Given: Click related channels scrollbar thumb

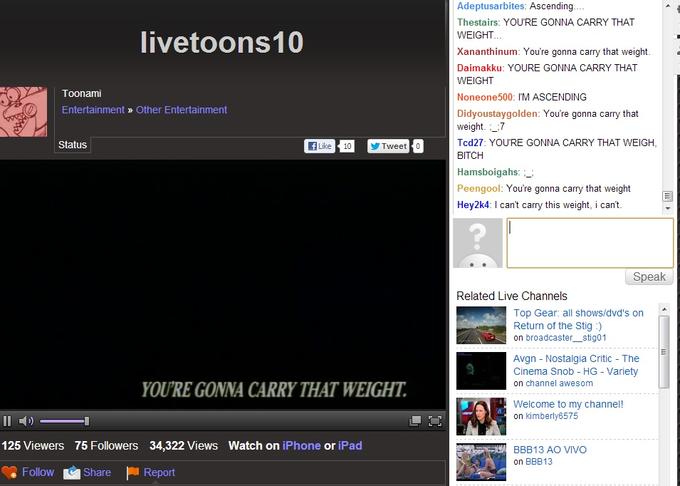Looking at the screenshot, I should [664, 352].
